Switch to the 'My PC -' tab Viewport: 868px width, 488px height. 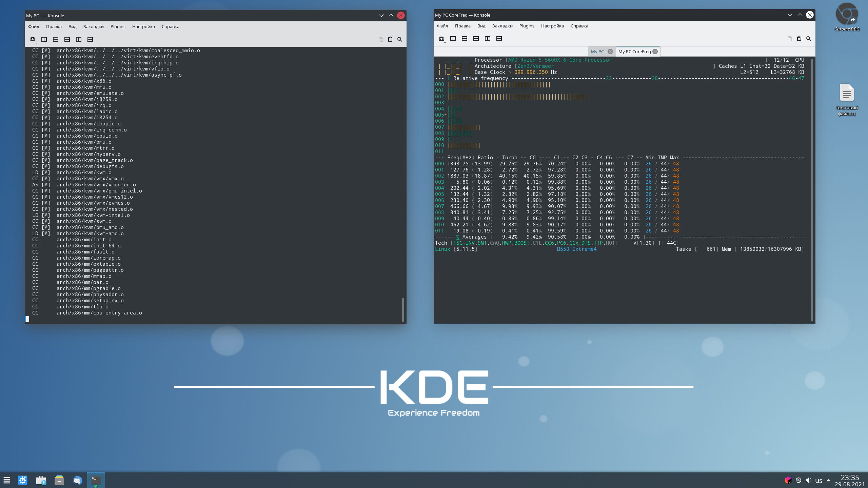pyautogui.click(x=598, y=52)
